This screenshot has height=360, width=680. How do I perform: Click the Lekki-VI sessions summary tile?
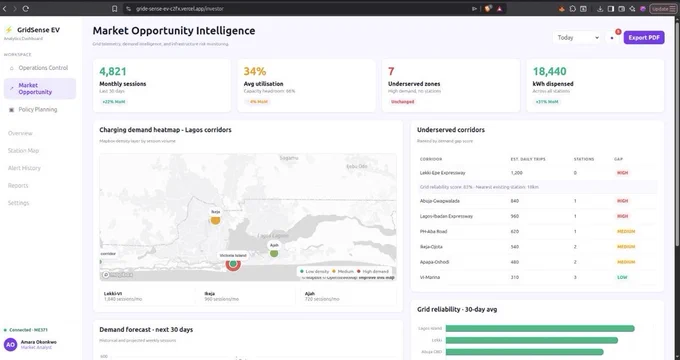(x=147, y=296)
